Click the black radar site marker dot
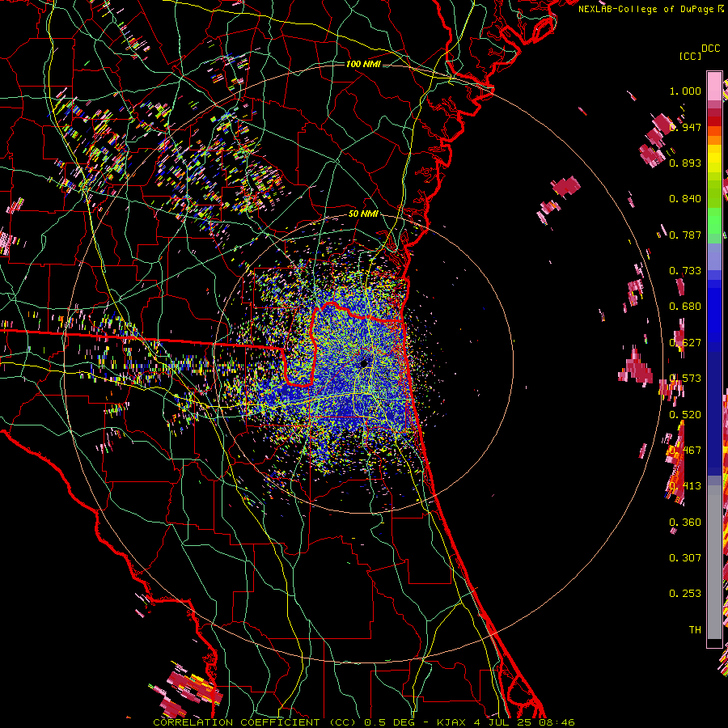Image resolution: width=728 pixels, height=728 pixels. pos(365,363)
